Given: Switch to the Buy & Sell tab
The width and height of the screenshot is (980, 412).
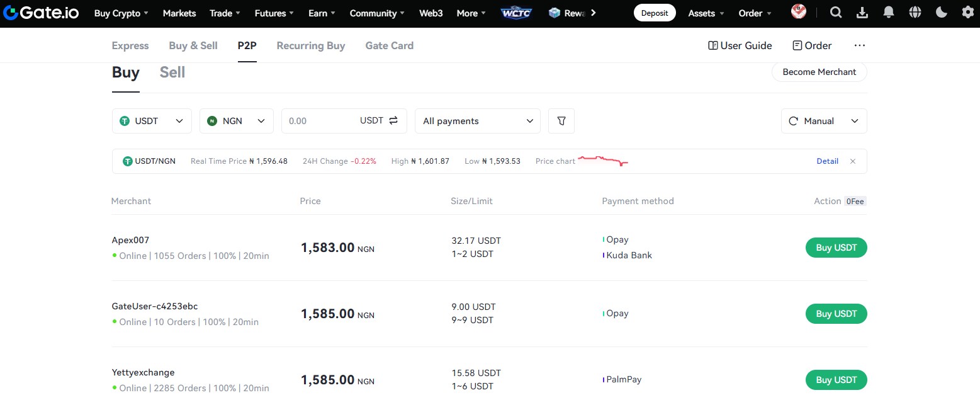Looking at the screenshot, I should (193, 45).
